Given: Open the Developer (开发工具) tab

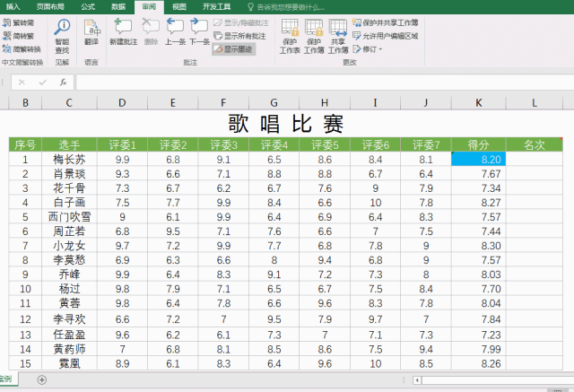Looking at the screenshot, I should (217, 6).
